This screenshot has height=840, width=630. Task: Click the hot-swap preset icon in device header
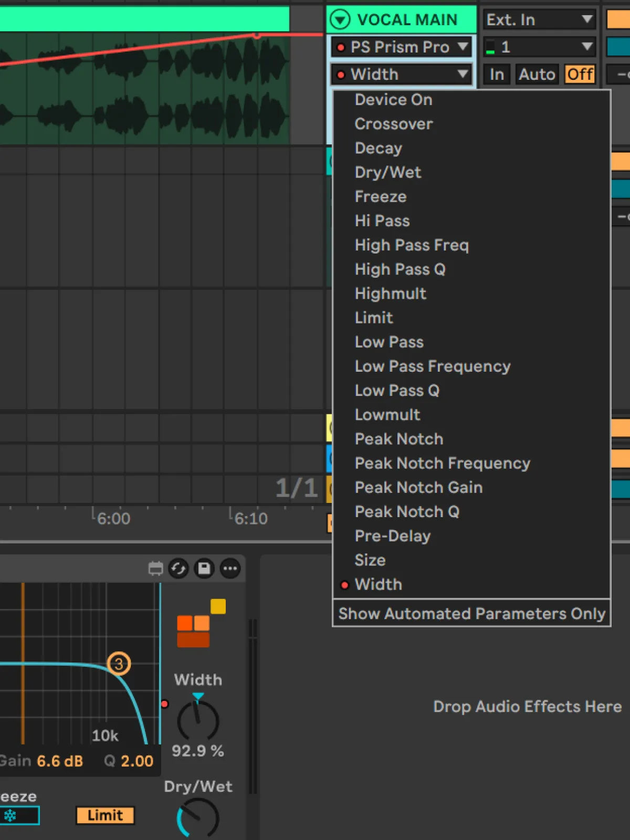click(x=178, y=569)
